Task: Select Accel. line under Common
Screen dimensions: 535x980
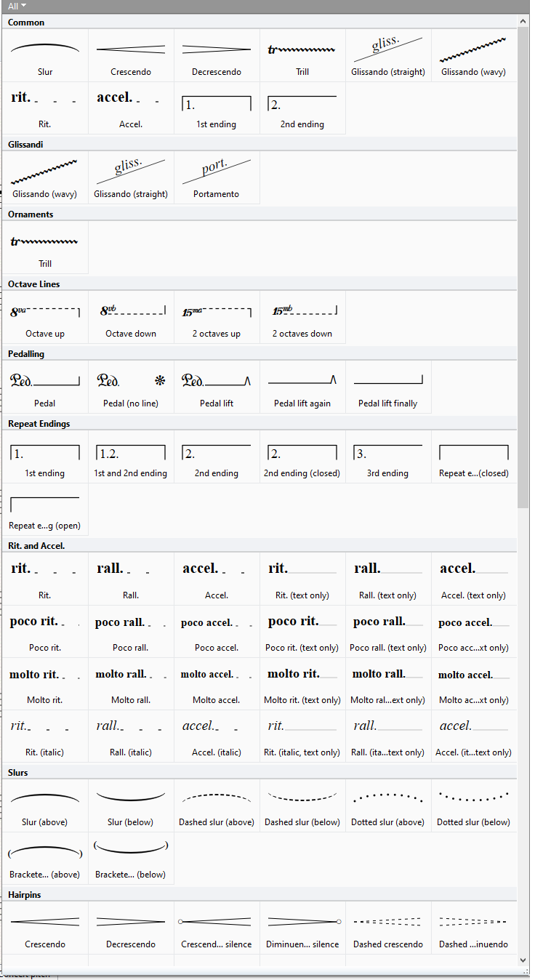Action: coord(131,108)
